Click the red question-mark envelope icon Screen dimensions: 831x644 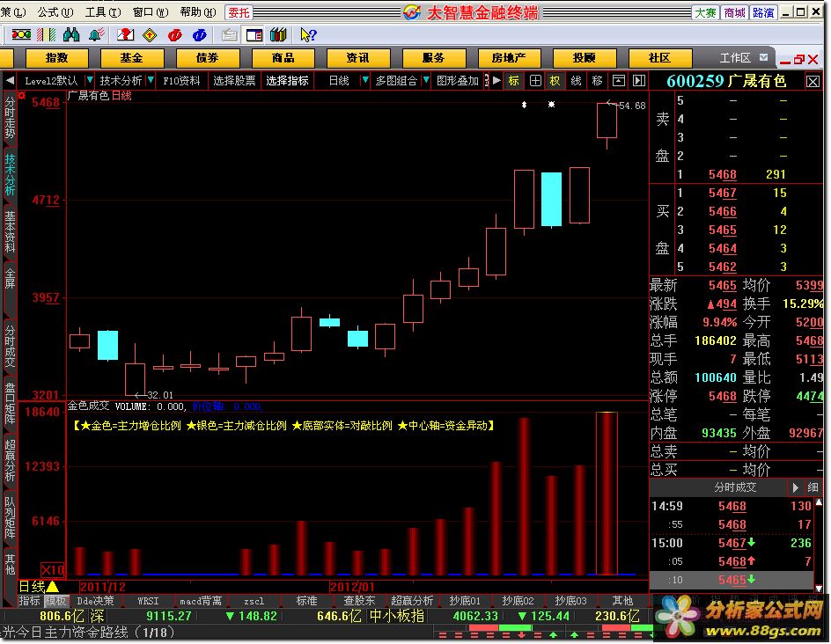[x=125, y=35]
